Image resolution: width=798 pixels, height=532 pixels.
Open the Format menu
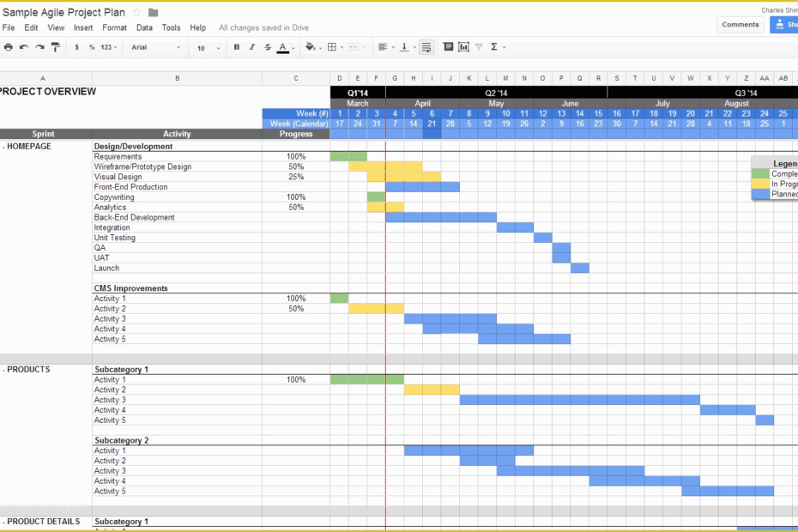pos(114,27)
